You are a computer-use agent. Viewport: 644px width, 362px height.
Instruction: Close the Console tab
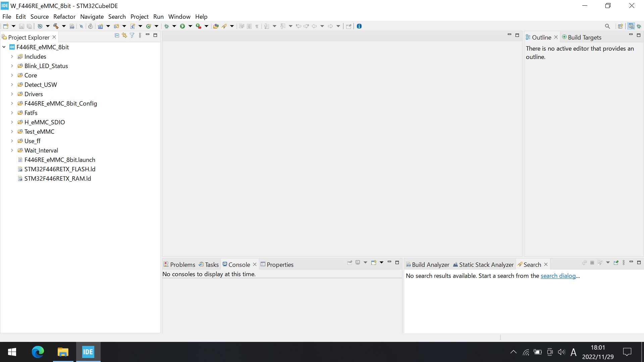click(x=255, y=264)
